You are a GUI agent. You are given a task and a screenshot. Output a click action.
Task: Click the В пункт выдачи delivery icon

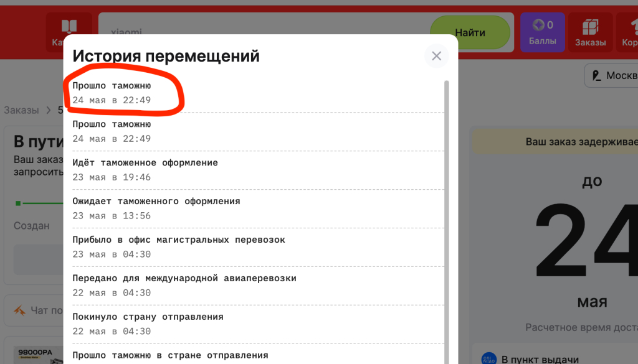click(488, 359)
